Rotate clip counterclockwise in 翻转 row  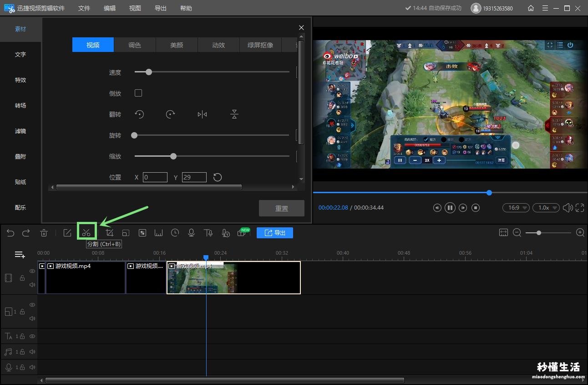(140, 114)
